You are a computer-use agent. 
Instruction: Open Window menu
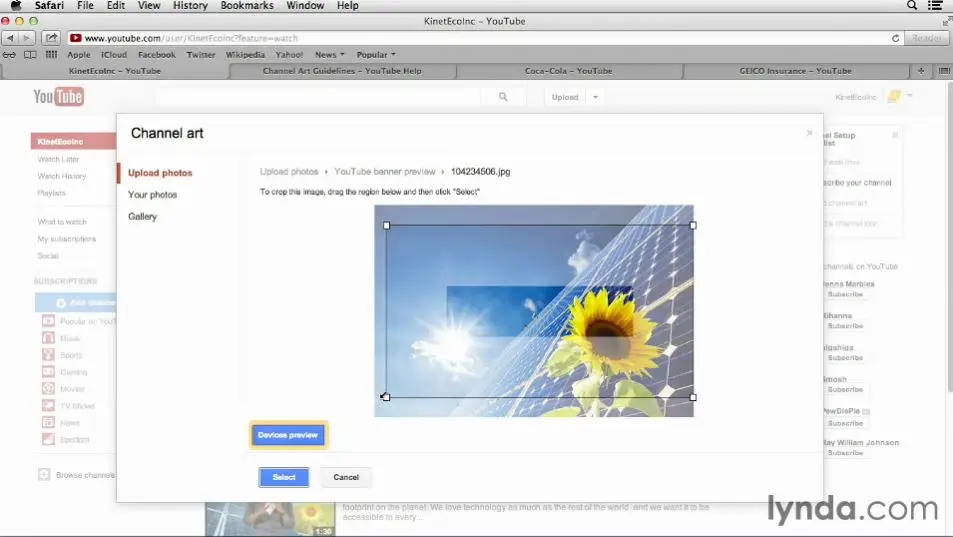coord(305,5)
